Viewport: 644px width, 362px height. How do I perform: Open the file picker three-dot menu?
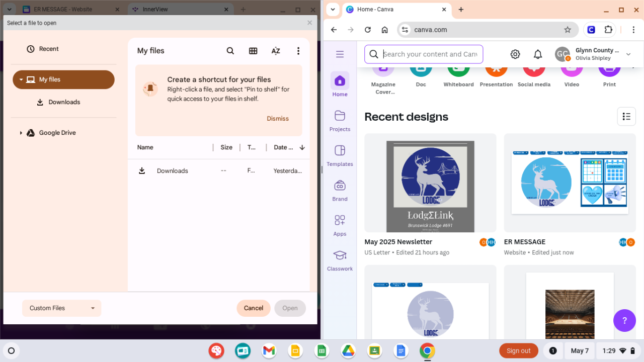pyautogui.click(x=298, y=51)
